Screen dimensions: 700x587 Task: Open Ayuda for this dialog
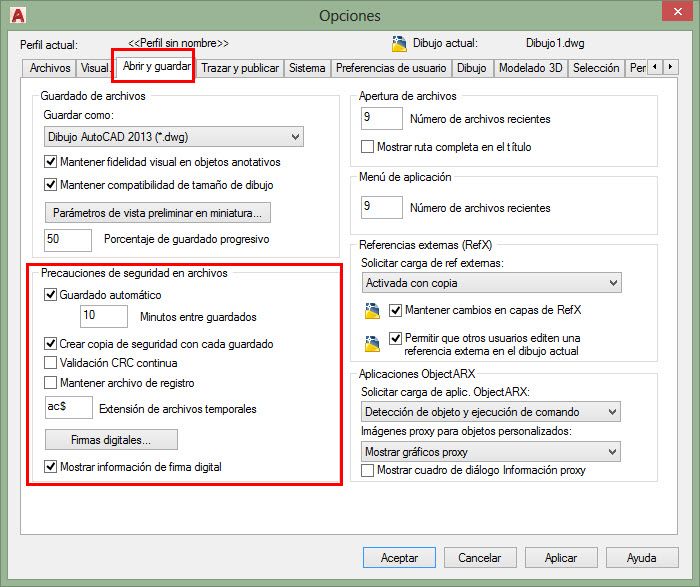pyautogui.click(x=642, y=558)
